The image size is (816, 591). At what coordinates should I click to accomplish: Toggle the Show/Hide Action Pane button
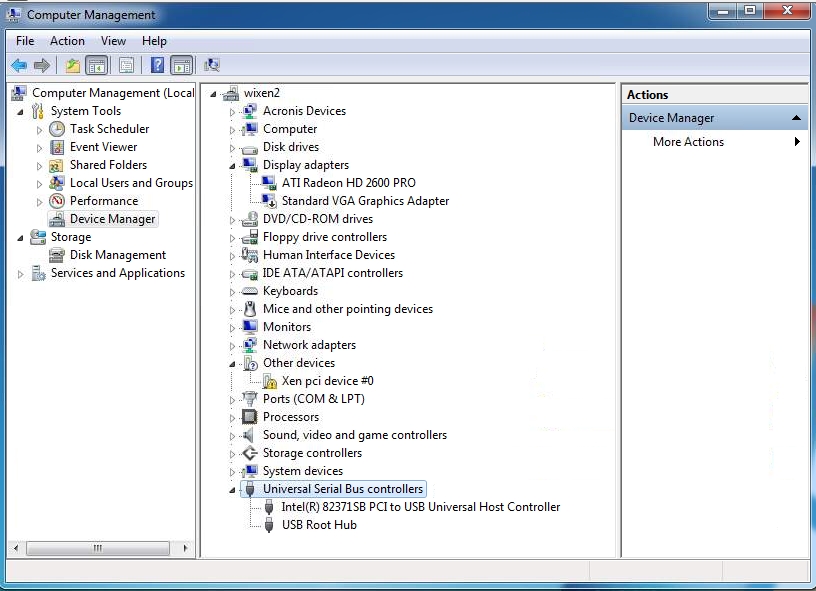(181, 66)
